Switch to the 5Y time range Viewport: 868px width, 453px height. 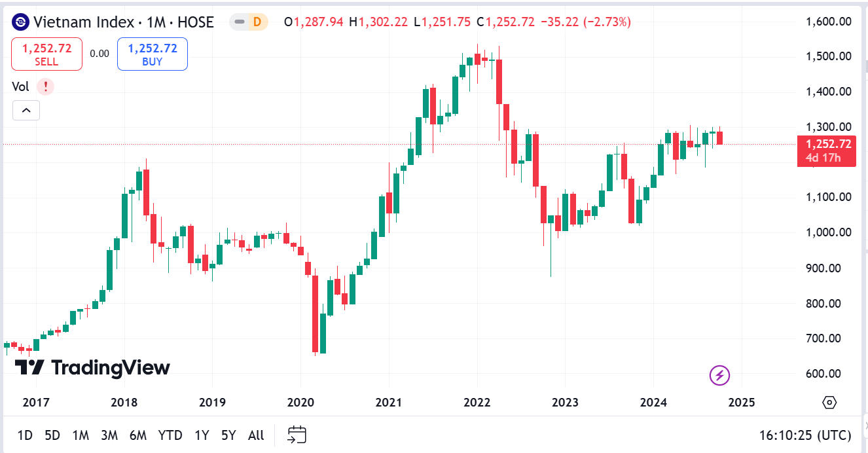coord(228,435)
